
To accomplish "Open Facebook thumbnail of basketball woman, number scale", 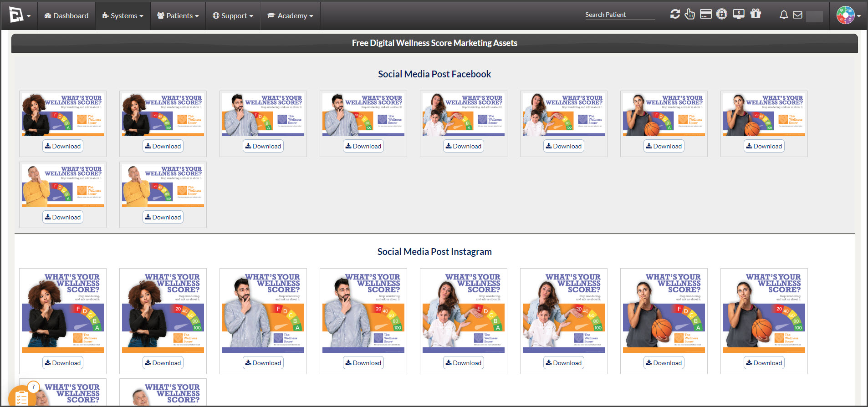I will click(x=764, y=115).
